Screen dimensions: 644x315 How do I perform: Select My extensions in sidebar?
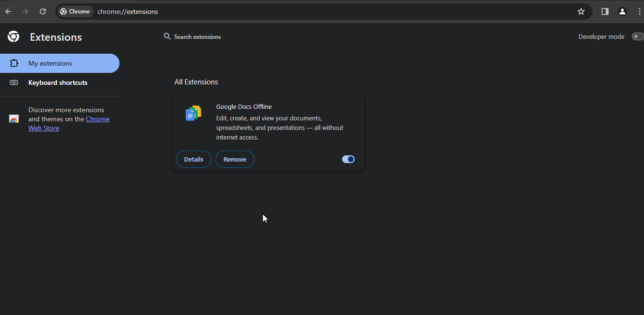coord(60,63)
